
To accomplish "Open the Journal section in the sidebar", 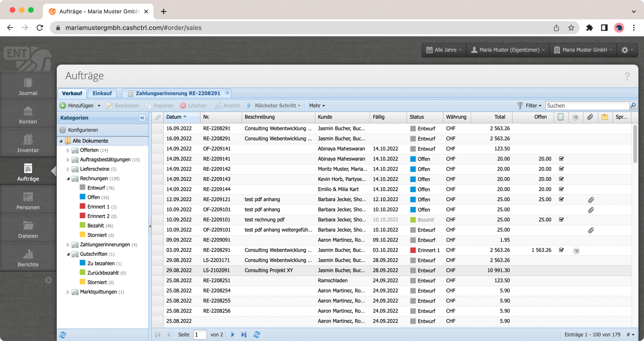I will pos(28,87).
